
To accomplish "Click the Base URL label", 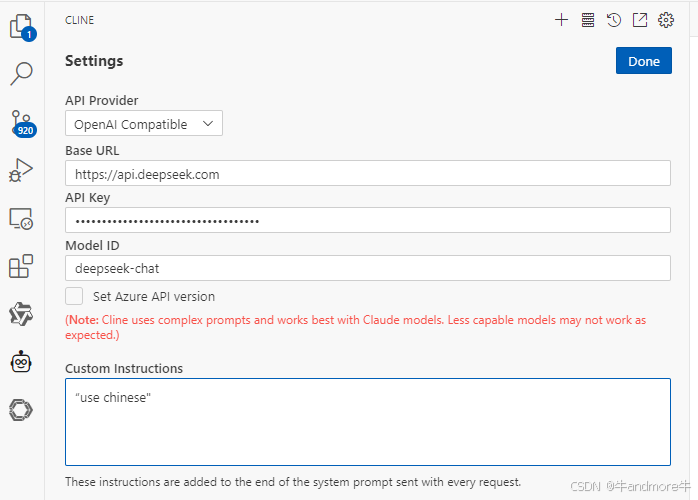I will tap(92, 150).
